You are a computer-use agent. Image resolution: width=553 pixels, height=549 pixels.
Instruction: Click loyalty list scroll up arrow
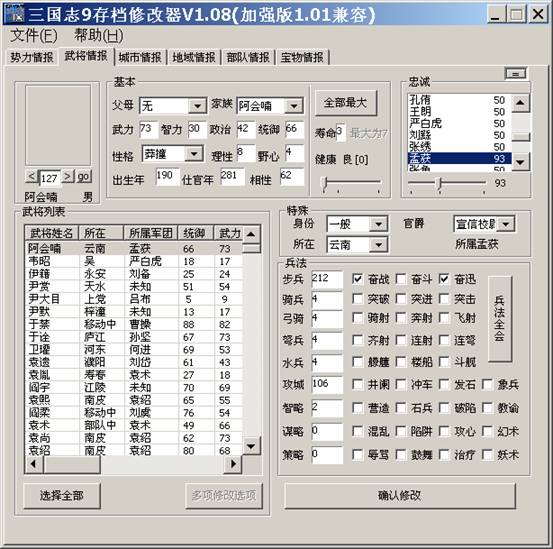(x=520, y=103)
